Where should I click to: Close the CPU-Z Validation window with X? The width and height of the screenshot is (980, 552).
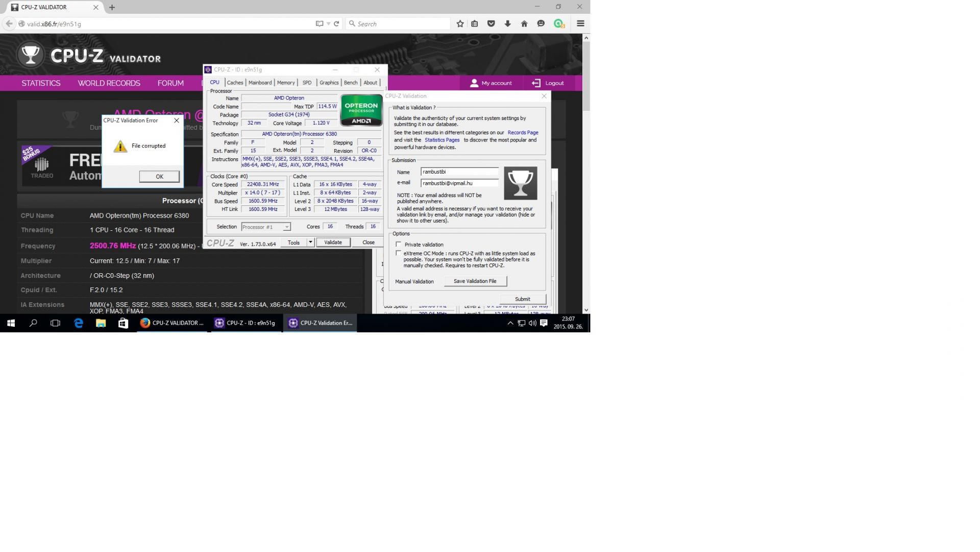(544, 96)
